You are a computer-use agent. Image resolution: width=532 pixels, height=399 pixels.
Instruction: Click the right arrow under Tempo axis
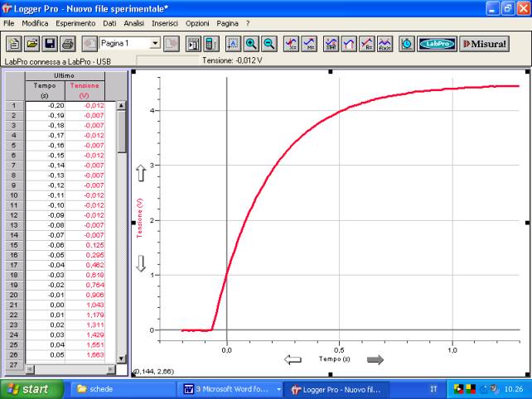tap(376, 359)
